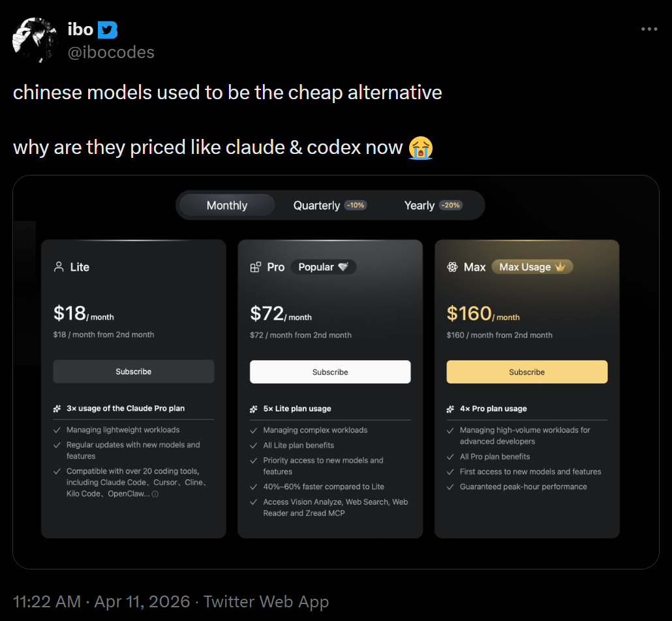The width and height of the screenshot is (672, 621).
Task: Click the ibo profile avatar
Action: (35, 40)
